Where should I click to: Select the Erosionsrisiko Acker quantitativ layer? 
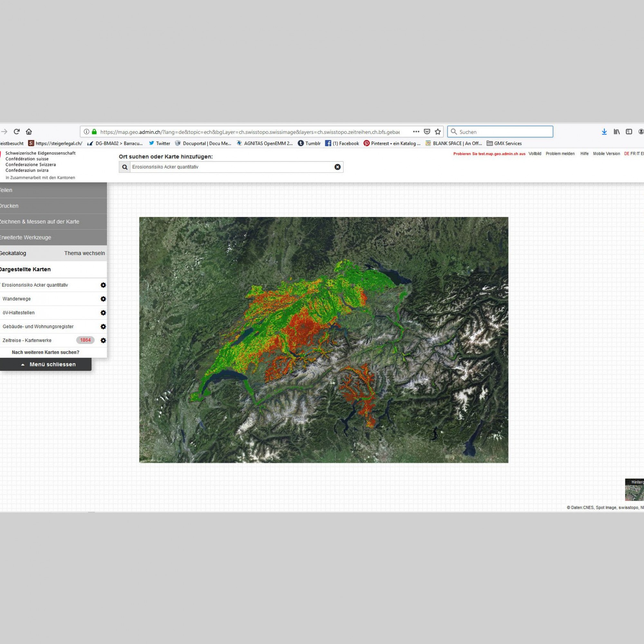tap(35, 285)
